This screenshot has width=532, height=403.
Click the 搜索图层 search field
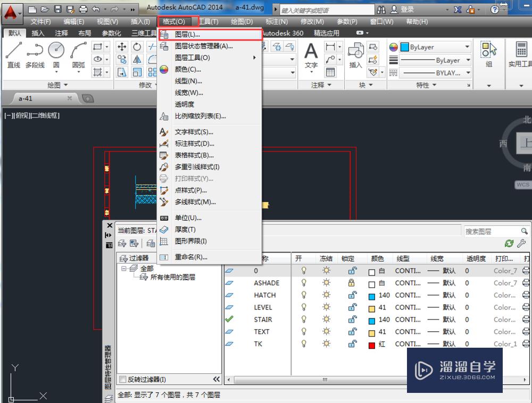click(x=492, y=231)
